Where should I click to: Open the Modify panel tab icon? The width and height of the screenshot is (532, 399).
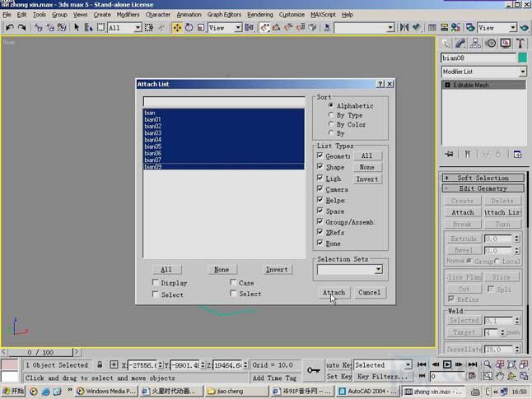pyautogui.click(x=460, y=43)
